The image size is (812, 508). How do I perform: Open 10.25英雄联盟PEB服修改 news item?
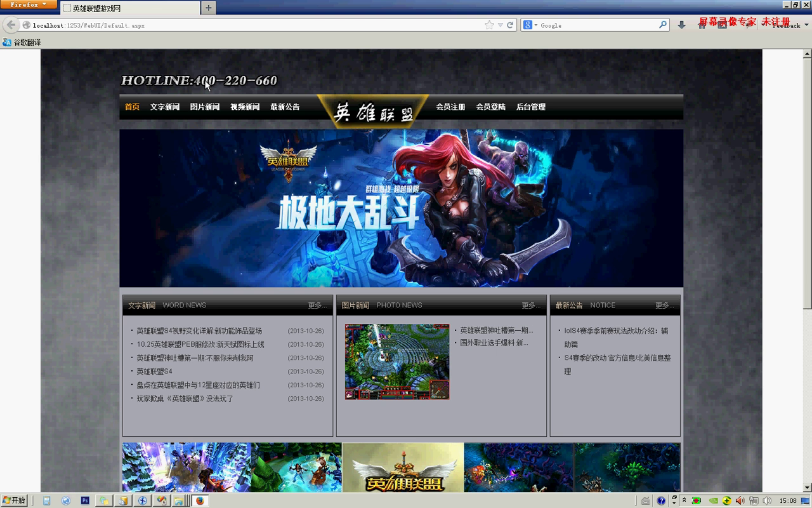[x=200, y=344]
